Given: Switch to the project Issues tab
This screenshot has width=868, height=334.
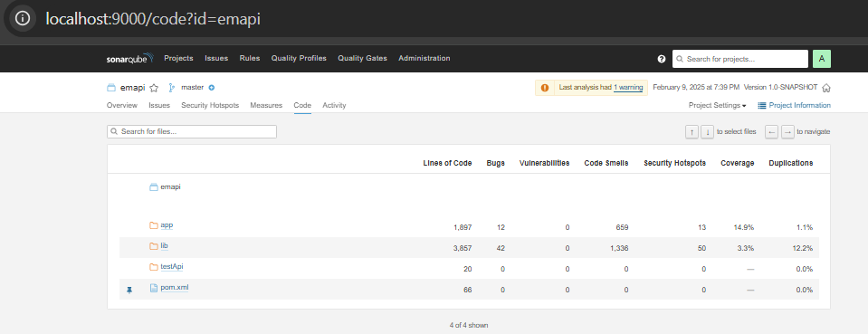Looking at the screenshot, I should tap(159, 105).
